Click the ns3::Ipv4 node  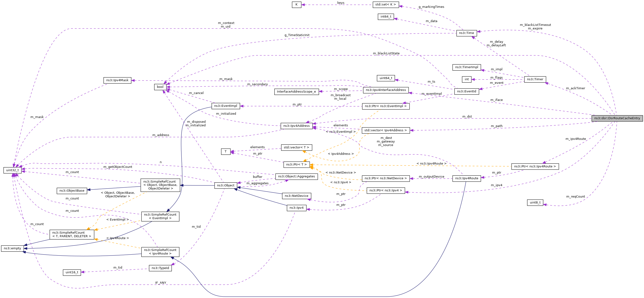[296, 208]
